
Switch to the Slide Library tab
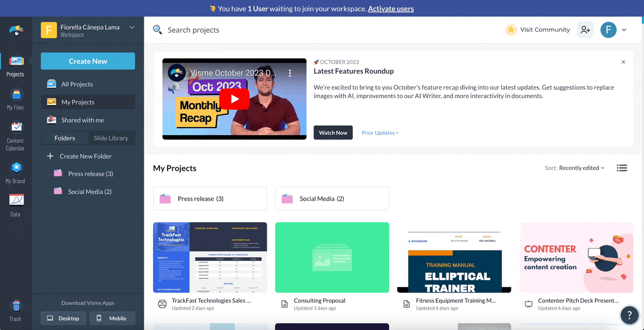(x=112, y=137)
